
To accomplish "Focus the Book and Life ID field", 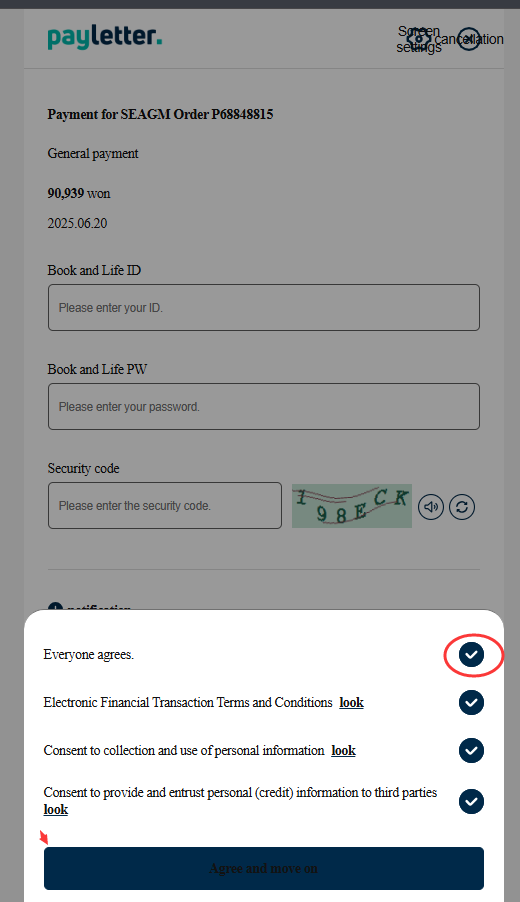I will pyautogui.click(x=264, y=308).
